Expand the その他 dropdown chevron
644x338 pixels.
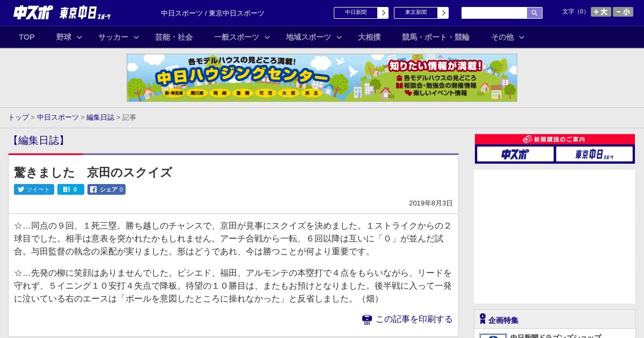pos(522,37)
